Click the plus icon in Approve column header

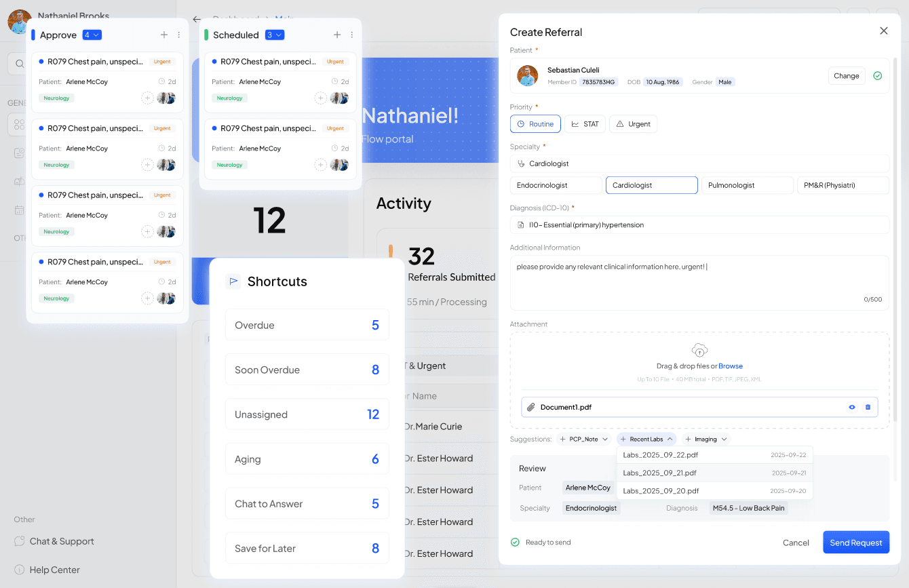164,35
